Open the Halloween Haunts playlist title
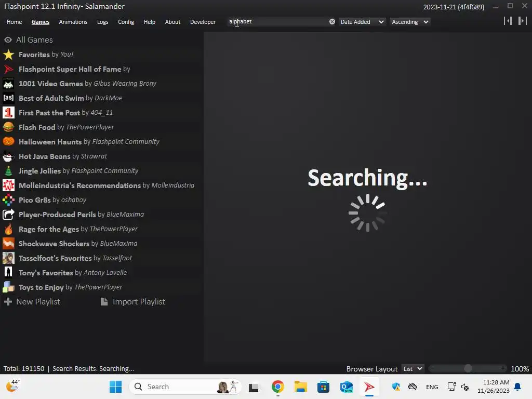 [x=50, y=142]
